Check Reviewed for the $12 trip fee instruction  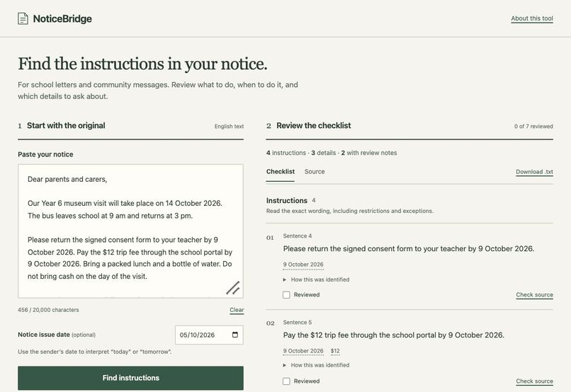286,381
